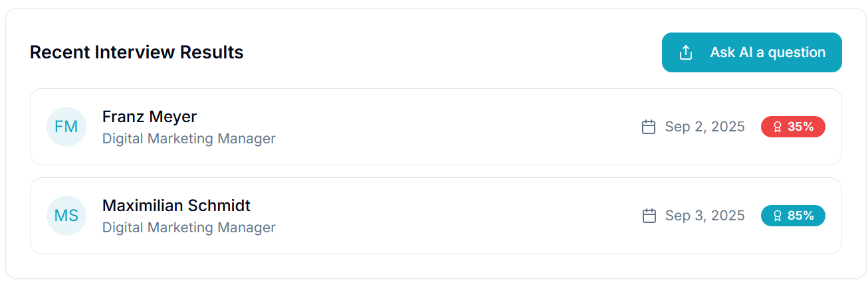This screenshot has height=288, width=868.
Task: Click the calendar icon beside Sep 2, 2025
Action: (x=649, y=127)
